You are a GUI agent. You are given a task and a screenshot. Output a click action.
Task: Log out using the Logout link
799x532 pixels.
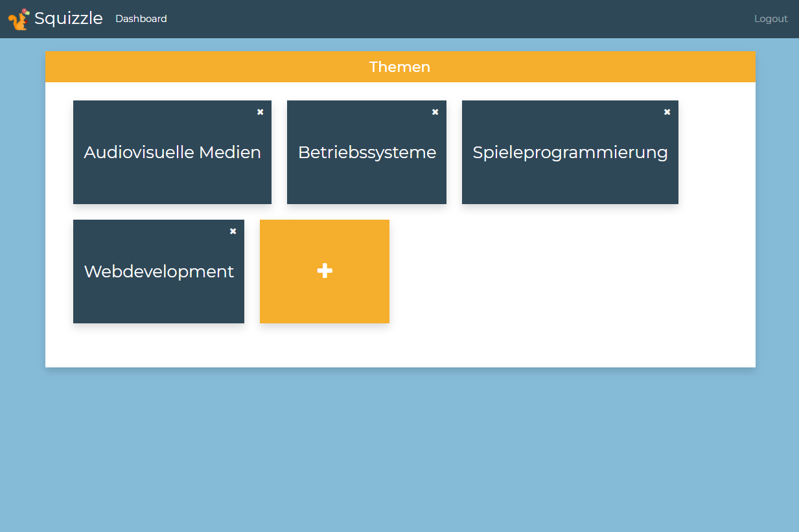pyautogui.click(x=771, y=19)
